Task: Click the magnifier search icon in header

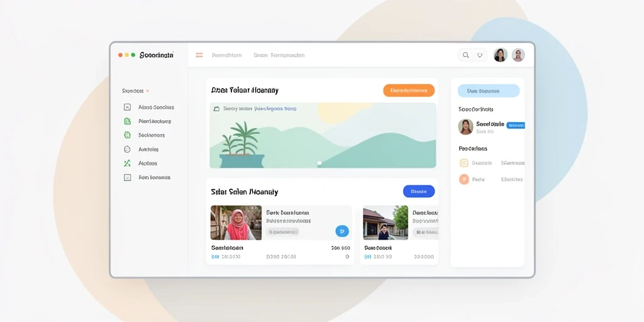Action: [466, 55]
